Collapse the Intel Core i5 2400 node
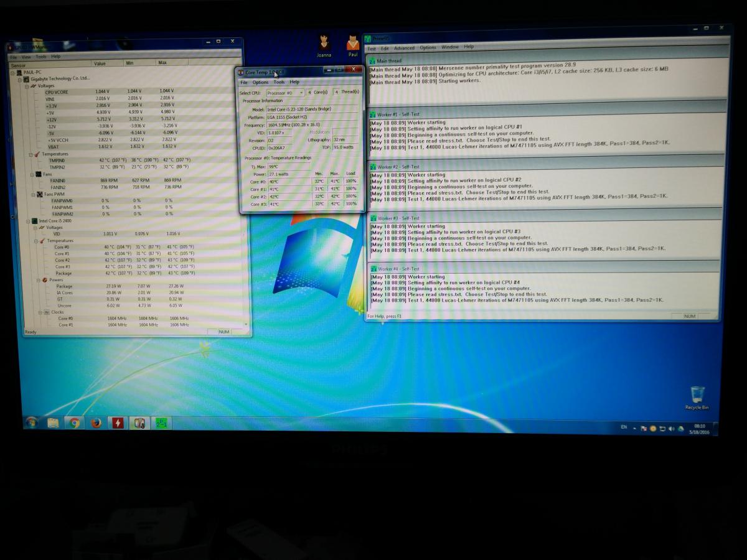Viewport: 747px width, 560px height. tap(29, 221)
